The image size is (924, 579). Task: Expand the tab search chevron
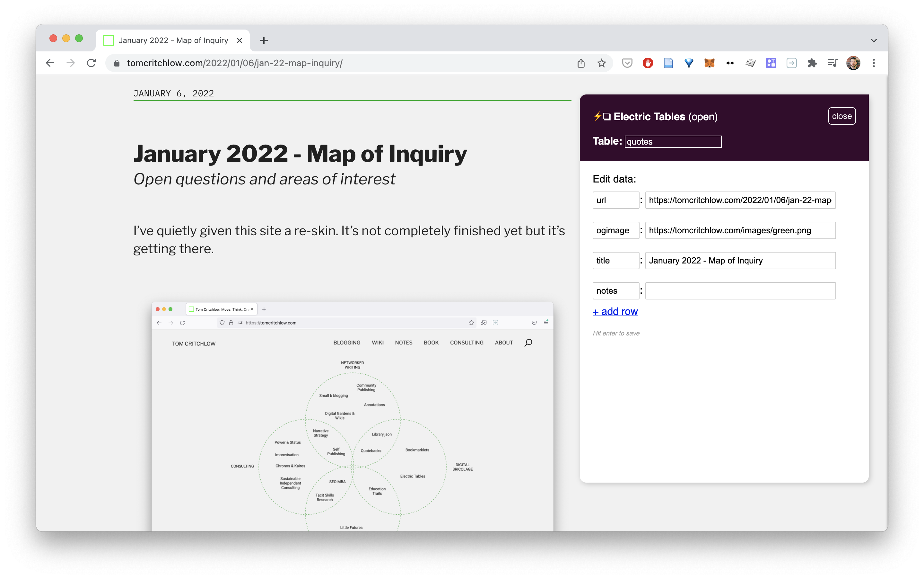(874, 40)
